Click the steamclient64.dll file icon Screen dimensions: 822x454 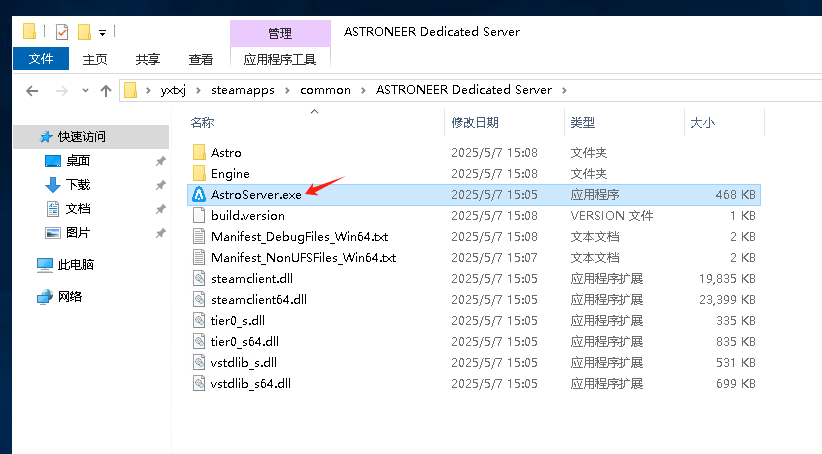coord(199,299)
